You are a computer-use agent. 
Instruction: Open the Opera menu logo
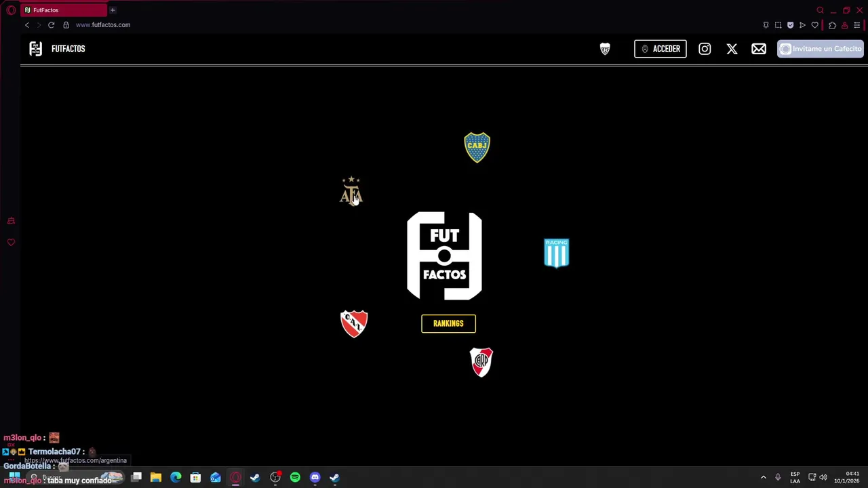11,10
